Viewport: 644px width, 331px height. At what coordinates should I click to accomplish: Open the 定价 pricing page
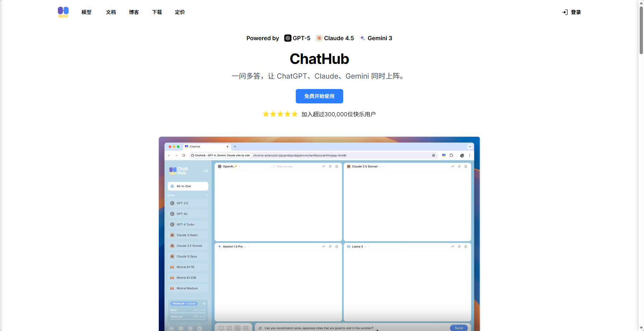pos(180,12)
